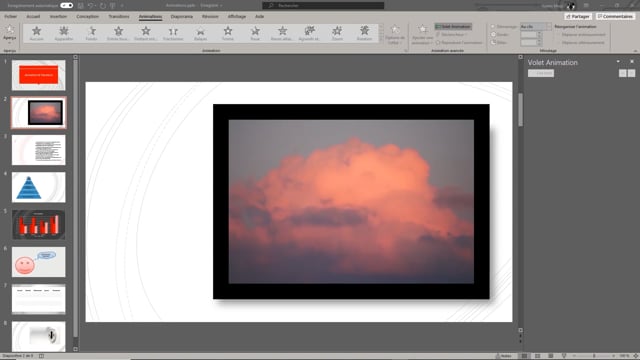This screenshot has height=360, width=640.
Task: Open the Fichier menu
Action: (x=11, y=17)
